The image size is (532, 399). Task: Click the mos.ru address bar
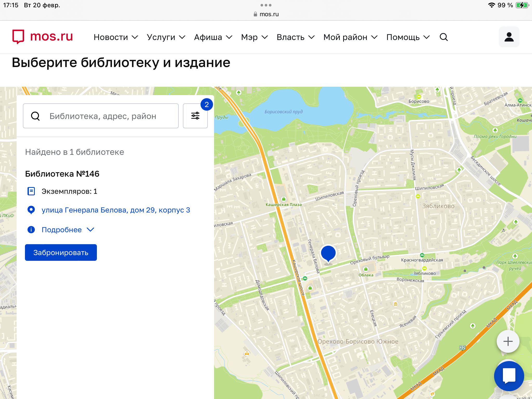(266, 14)
